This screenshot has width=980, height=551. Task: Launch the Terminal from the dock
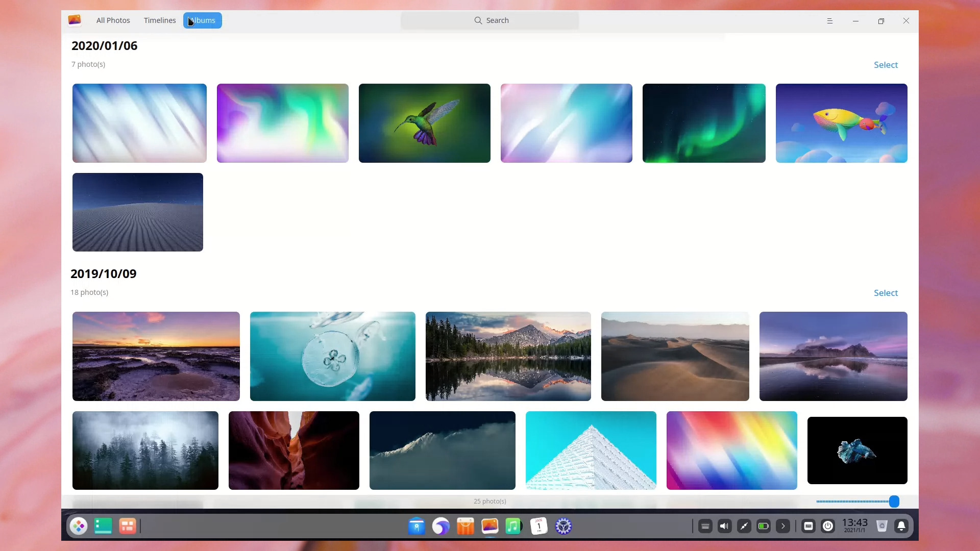[x=103, y=526]
